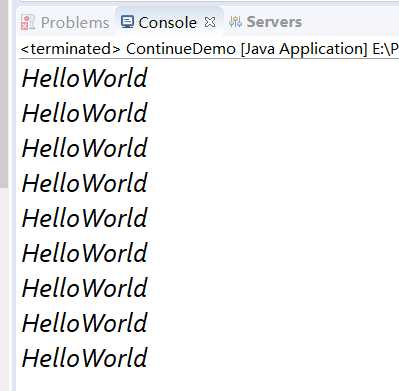Click the fifth HelloWorld output line
Screen dimensions: 399x391
tap(85, 218)
